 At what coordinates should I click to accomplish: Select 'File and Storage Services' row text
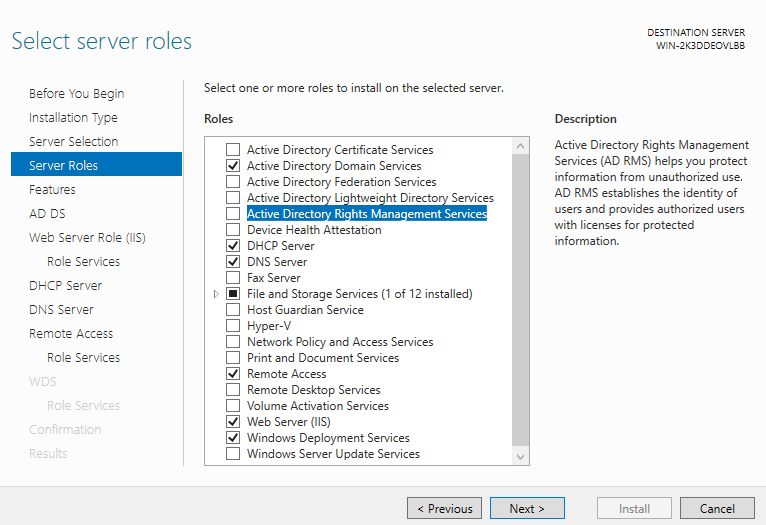click(360, 294)
